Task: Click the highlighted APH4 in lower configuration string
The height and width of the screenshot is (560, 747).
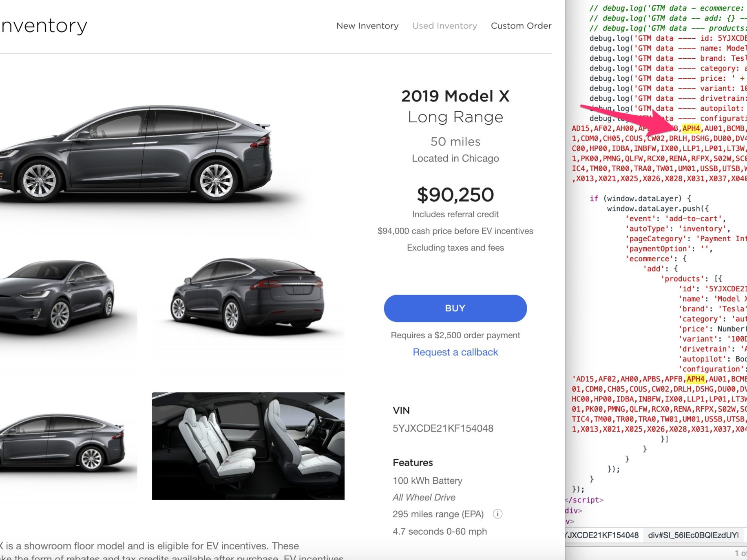Action: (x=696, y=379)
